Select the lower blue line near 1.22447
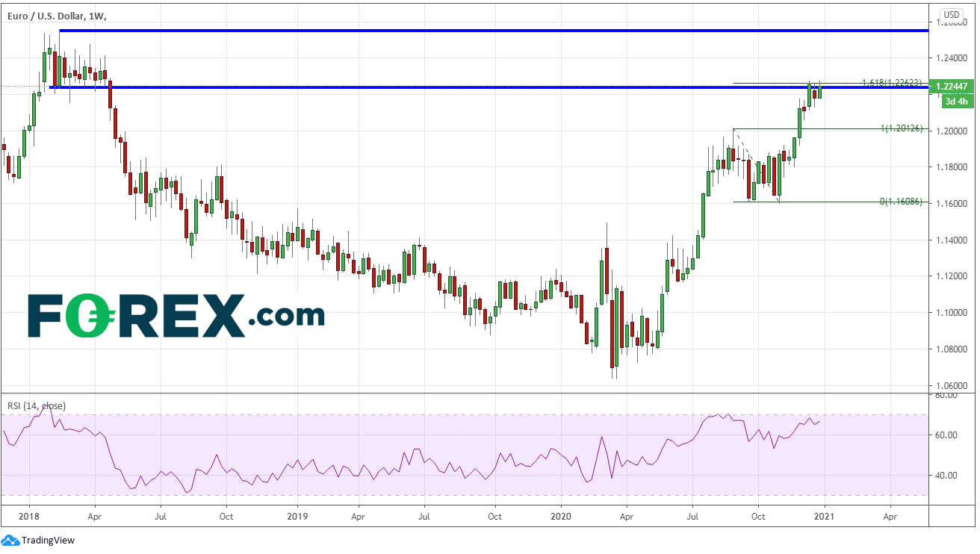 click(489, 87)
